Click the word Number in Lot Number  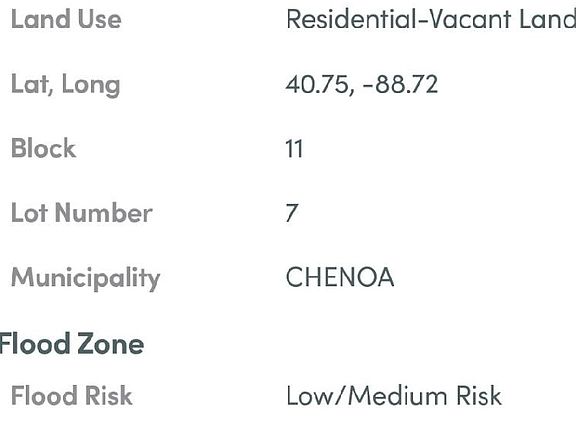pos(104,213)
